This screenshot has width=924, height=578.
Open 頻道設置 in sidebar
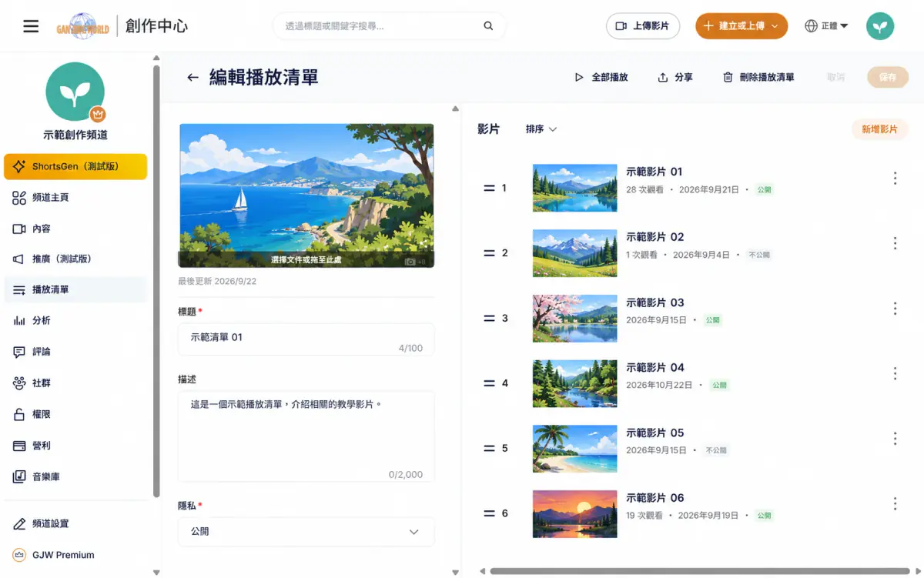[75, 524]
